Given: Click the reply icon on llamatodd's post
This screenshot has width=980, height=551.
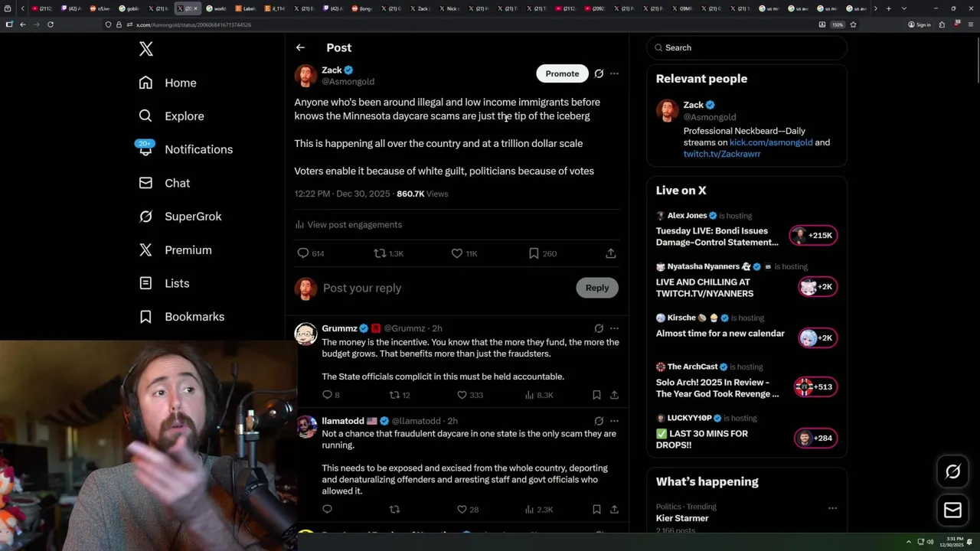Looking at the screenshot, I should pos(327,509).
